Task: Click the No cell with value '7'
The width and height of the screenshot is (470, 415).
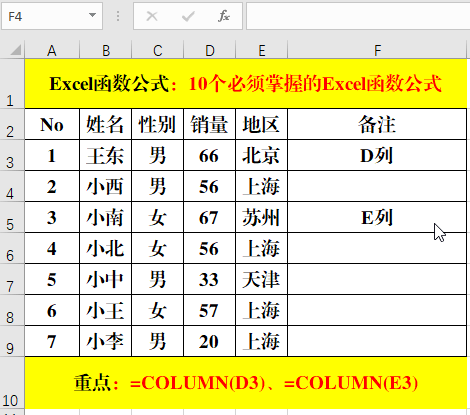Action: pos(52,341)
